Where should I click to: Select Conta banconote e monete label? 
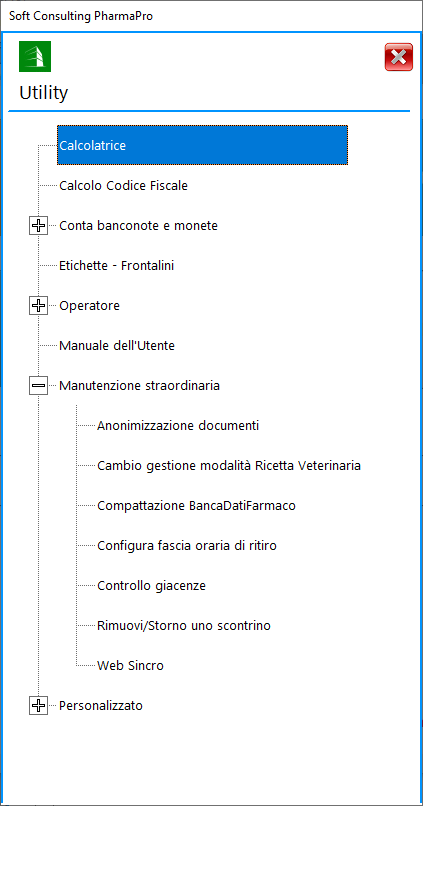[x=139, y=226]
